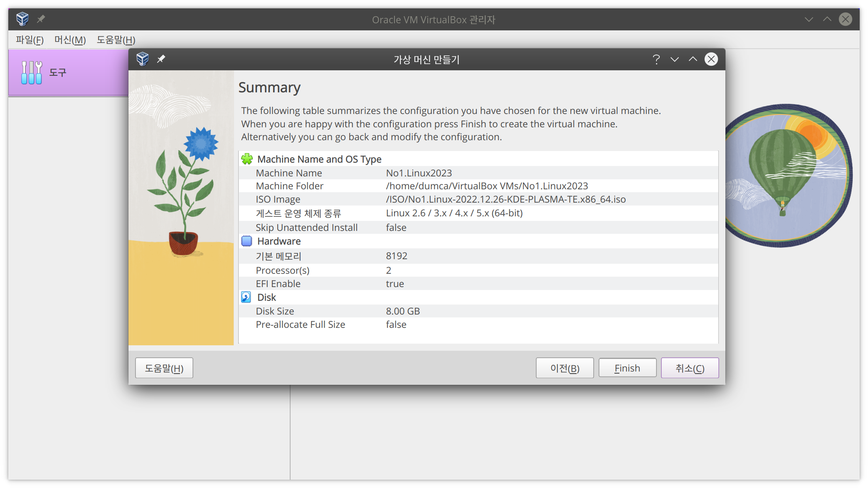Click the Disk section icon
868x488 pixels.
[x=246, y=297]
